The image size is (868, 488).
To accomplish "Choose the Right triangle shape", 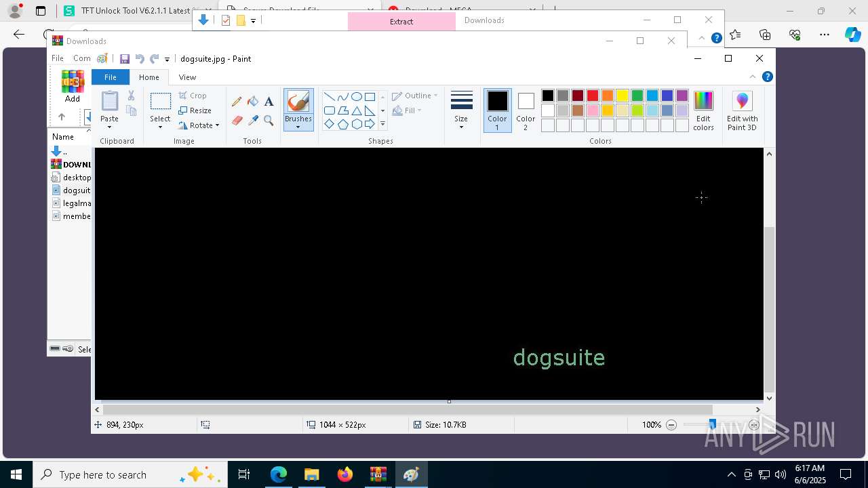I will pyautogui.click(x=370, y=110).
